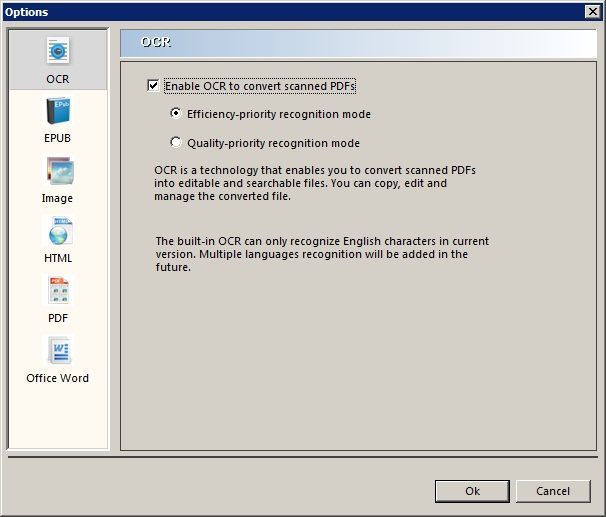Dismiss dialog with Cancel button
Screen dimensions: 606x517
pos(553,491)
